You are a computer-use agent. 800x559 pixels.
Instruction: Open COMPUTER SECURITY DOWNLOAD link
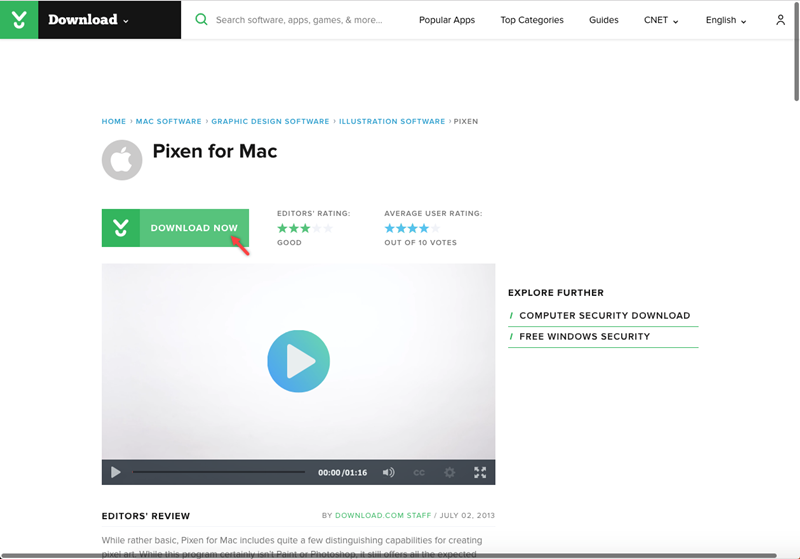(x=605, y=316)
